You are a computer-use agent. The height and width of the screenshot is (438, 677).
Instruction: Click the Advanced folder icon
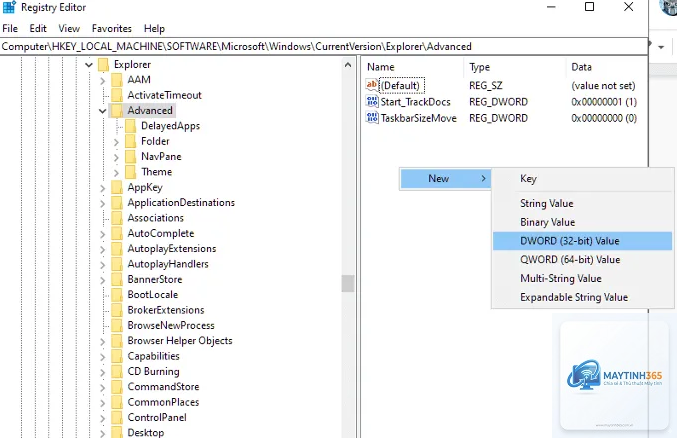(117, 111)
